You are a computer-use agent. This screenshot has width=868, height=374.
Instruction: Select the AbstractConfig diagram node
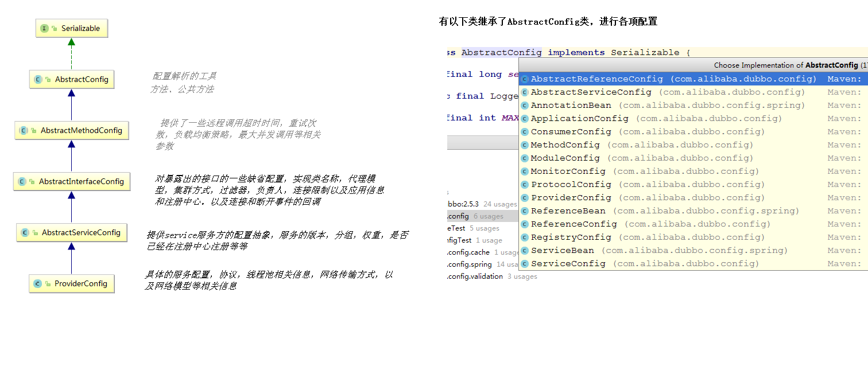[72, 79]
